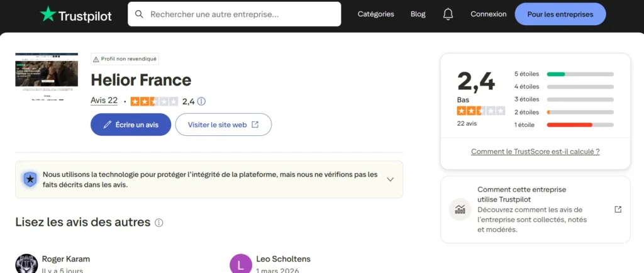
Task: Expand the platform integrity notice chevron
Action: tap(391, 179)
